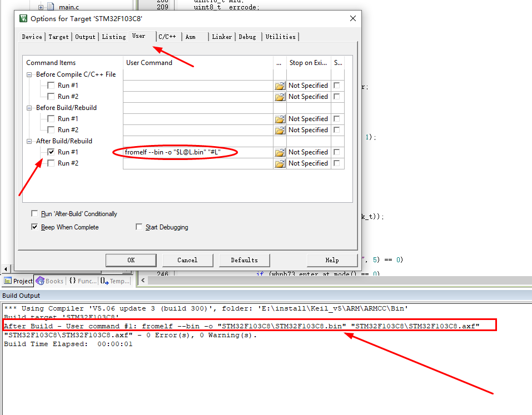Switch to the Asm tab
Screen dimensions: 532x415
pyautogui.click(x=196, y=37)
